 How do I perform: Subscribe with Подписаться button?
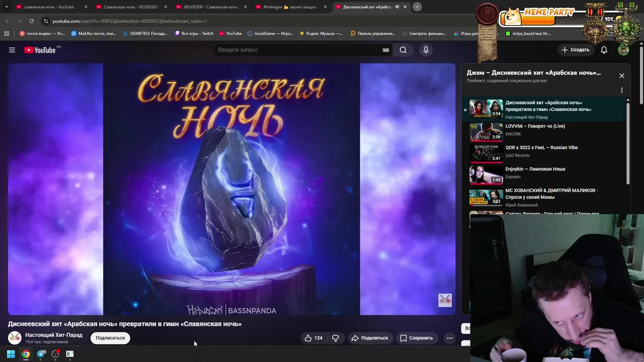pyautogui.click(x=110, y=338)
